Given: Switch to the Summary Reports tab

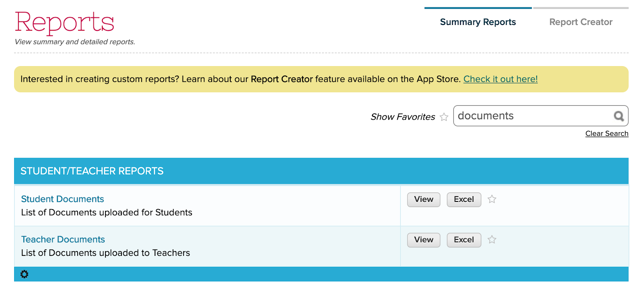Looking at the screenshot, I should tap(478, 22).
